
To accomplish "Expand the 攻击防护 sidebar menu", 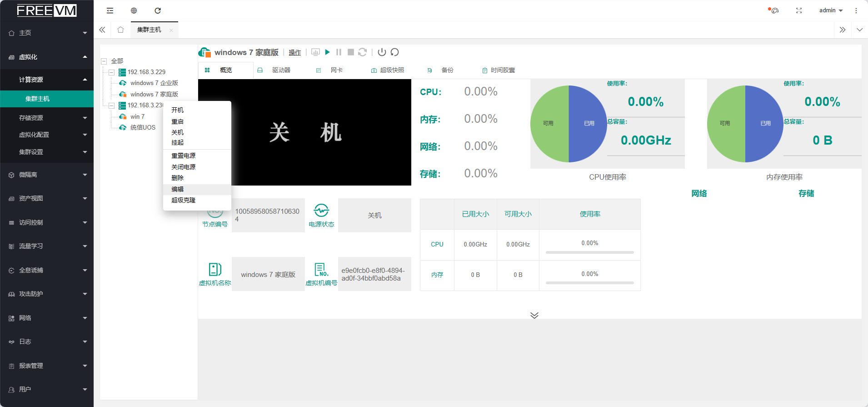I will 47,294.
